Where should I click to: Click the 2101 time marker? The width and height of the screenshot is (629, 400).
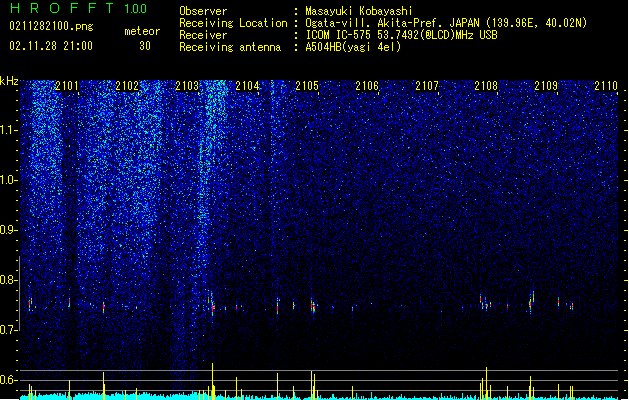click(x=67, y=86)
